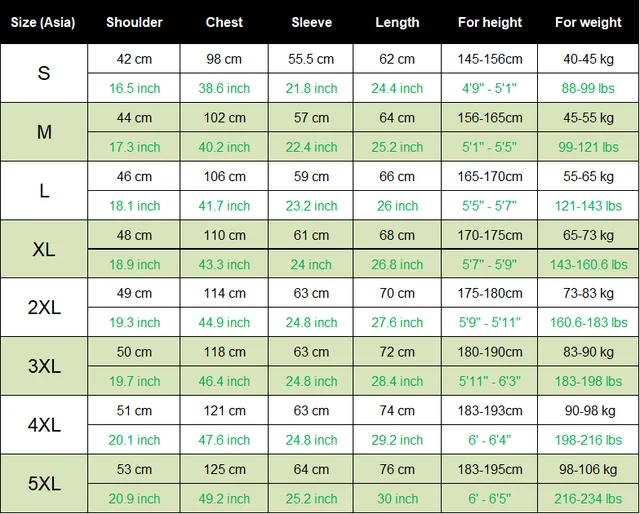Click the '70 cm' length cell
Screen dimensions: 640x514
click(x=397, y=293)
